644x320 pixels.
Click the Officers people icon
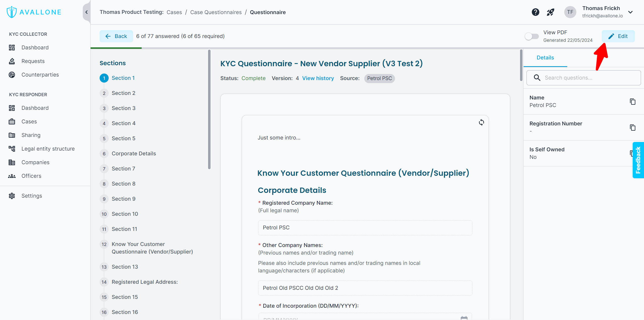point(12,176)
